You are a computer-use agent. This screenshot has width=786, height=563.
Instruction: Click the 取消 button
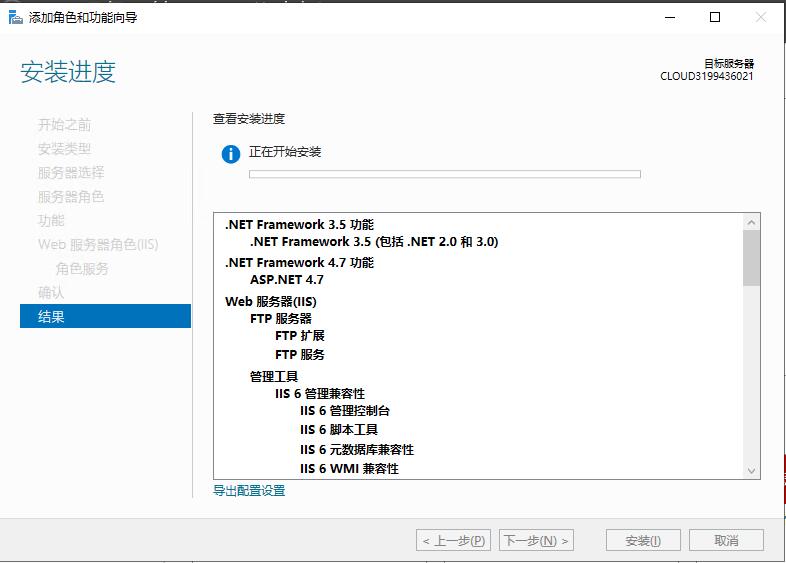pyautogui.click(x=726, y=540)
